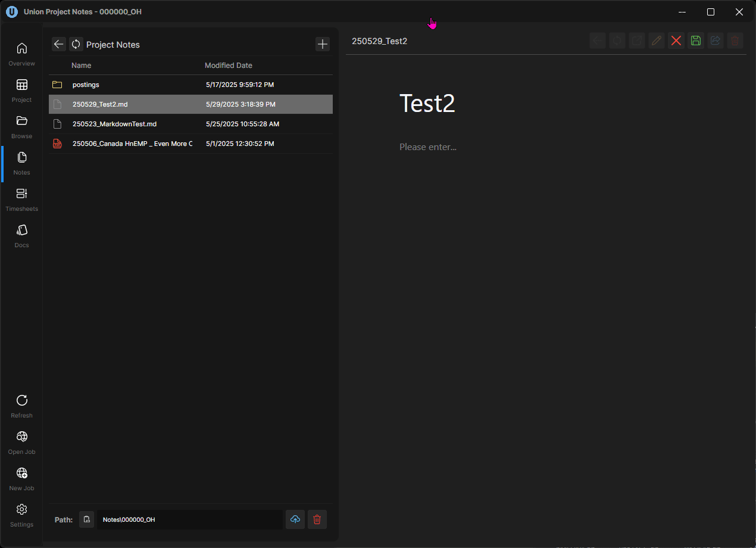The width and height of the screenshot is (756, 548).
Task: Click the open-external icon in note toolbar
Action: tap(637, 41)
